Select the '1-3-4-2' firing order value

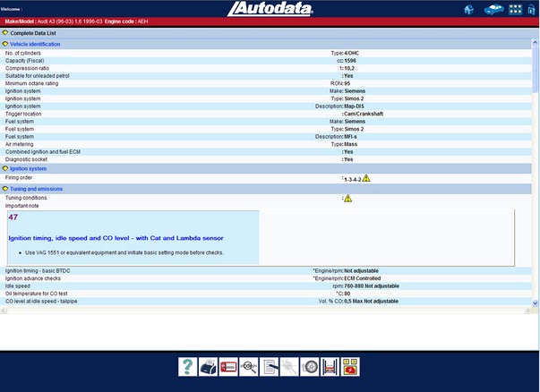(353, 180)
